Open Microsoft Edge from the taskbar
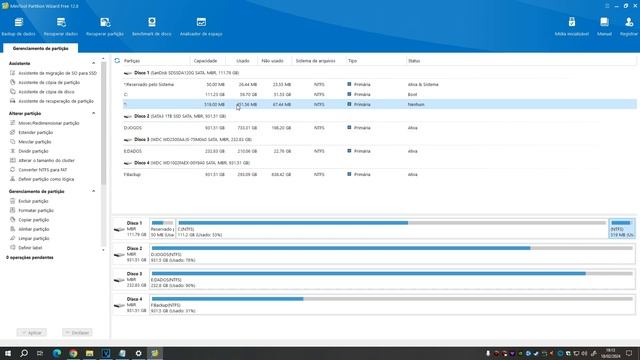The image size is (640, 360). click(57, 353)
